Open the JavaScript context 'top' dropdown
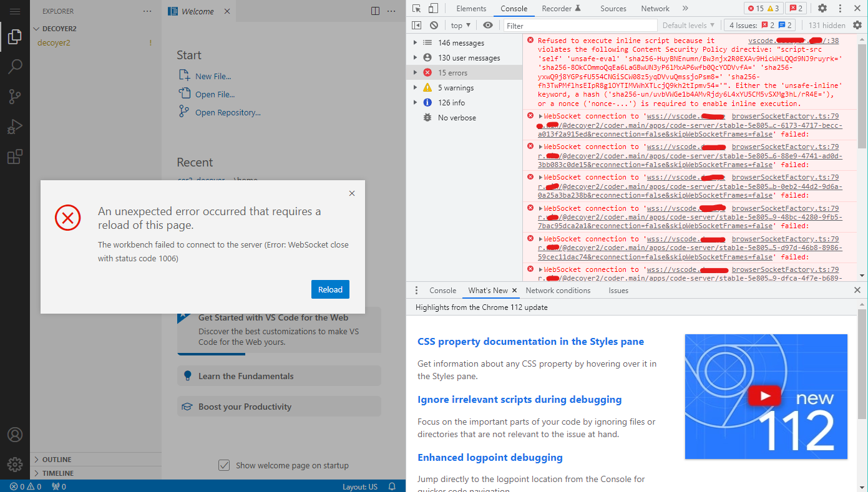The height and width of the screenshot is (492, 868). [461, 26]
